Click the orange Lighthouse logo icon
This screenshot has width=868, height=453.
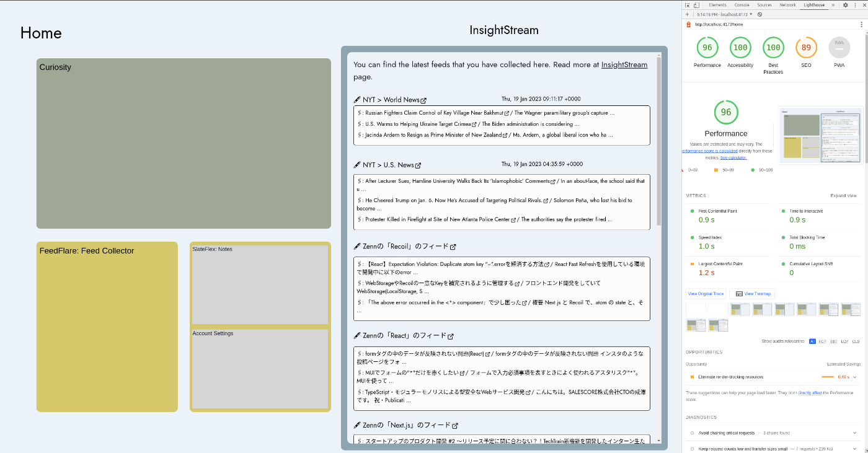tap(688, 24)
